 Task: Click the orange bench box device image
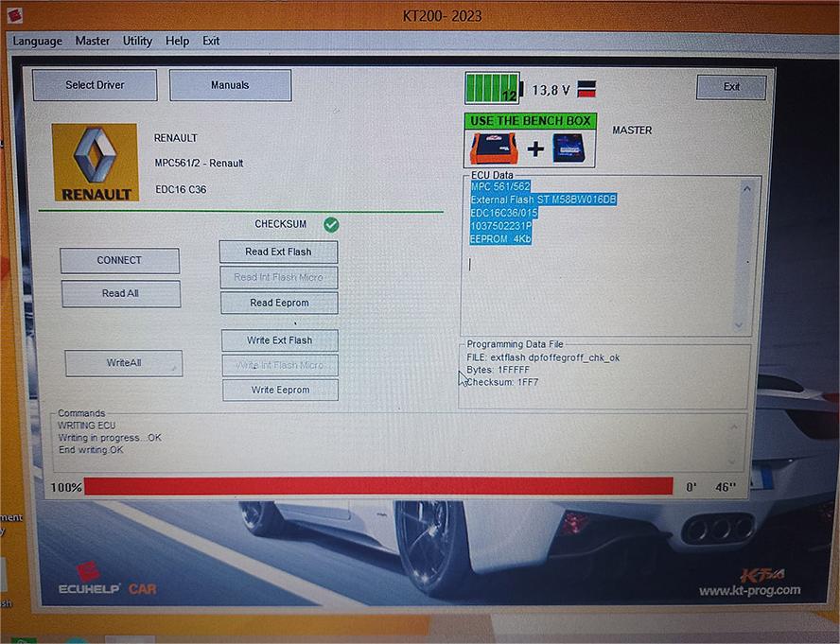pos(494,148)
